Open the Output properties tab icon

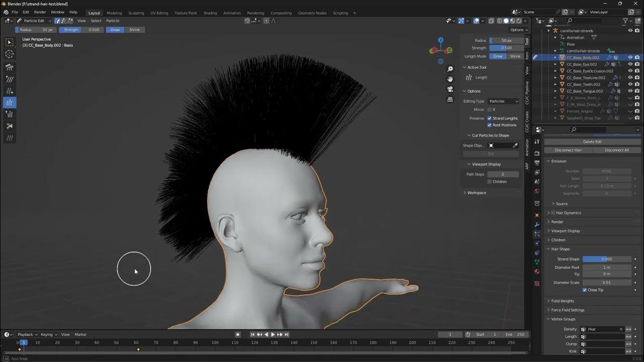point(537,163)
